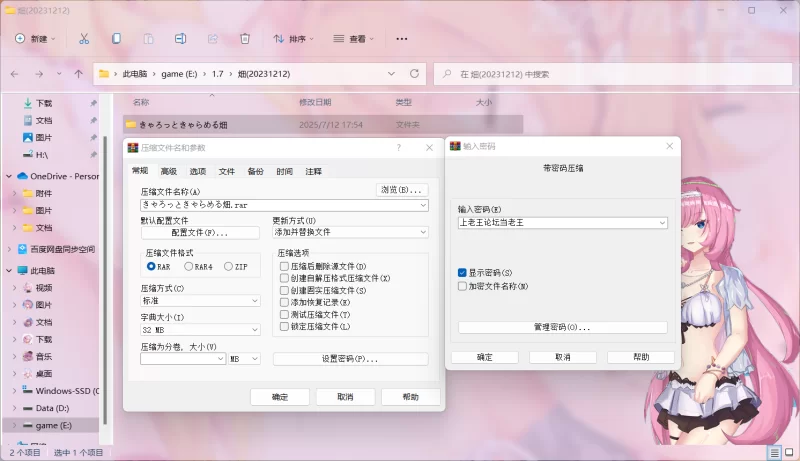Screen dimensions: 800x461
Task: Check the 测试压缩文件 option
Action: [x=285, y=314]
